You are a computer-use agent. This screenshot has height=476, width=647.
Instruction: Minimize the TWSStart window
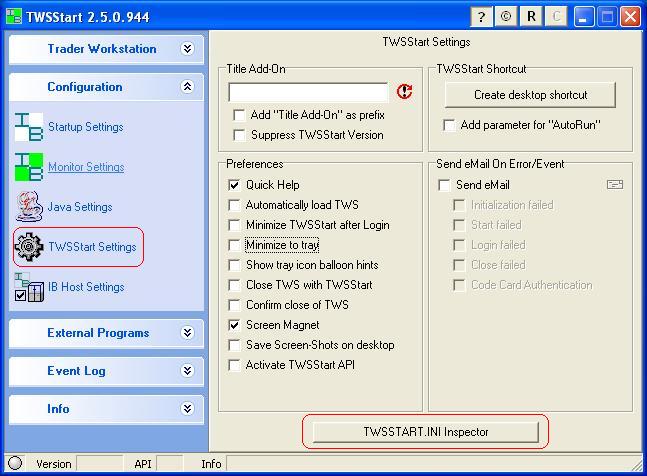[583, 17]
